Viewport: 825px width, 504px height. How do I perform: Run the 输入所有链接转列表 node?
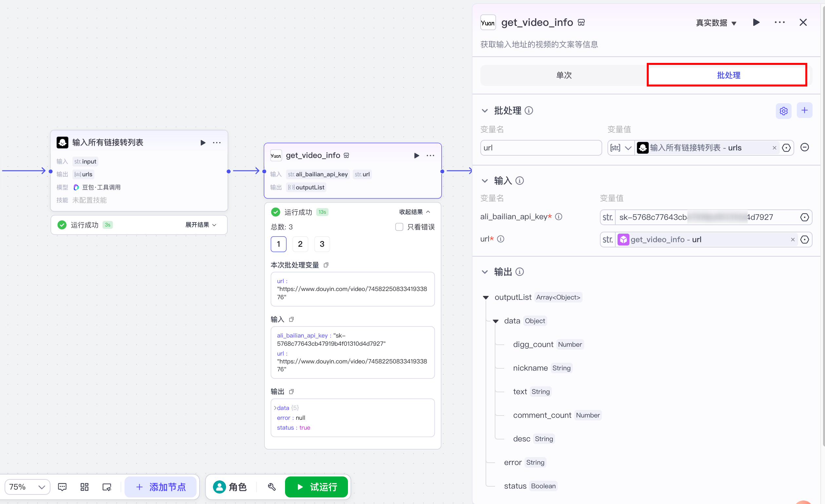202,143
